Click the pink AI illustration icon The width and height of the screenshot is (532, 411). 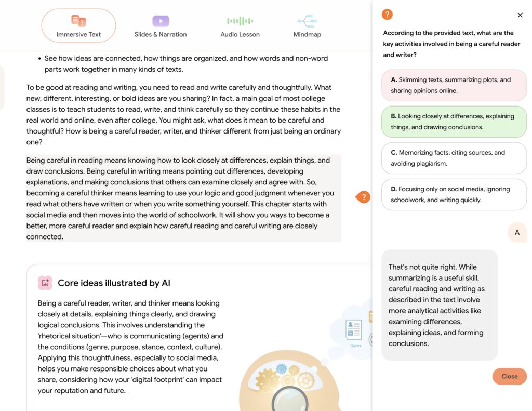click(45, 283)
